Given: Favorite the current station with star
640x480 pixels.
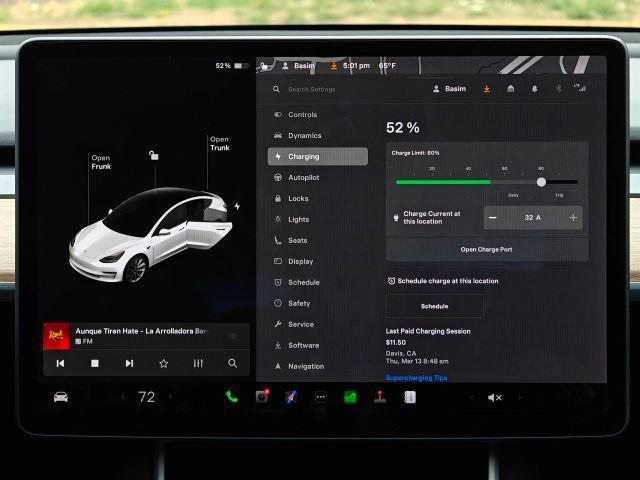Looking at the screenshot, I should pyautogui.click(x=163, y=363).
